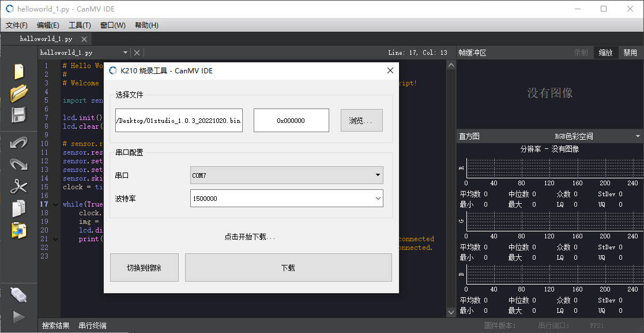The height and width of the screenshot is (333, 644).
Task: Click the editor scrollbar down arrow
Action: 451,312
